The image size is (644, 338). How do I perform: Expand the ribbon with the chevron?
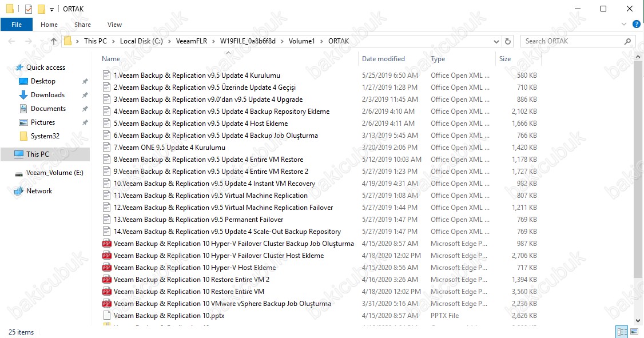point(624,25)
